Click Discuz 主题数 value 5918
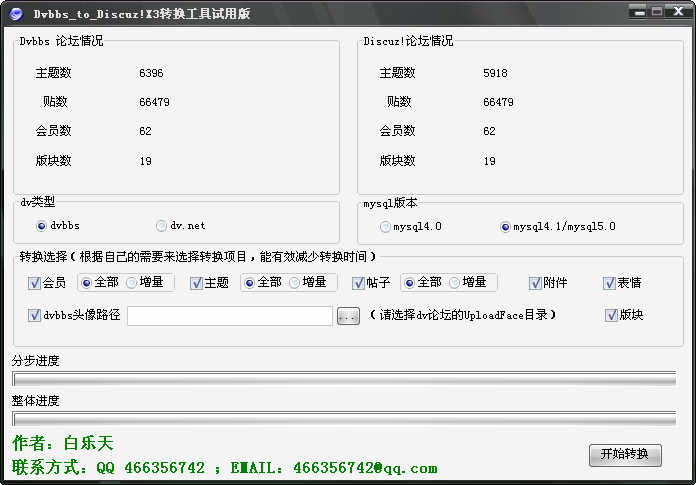696x485 pixels. [x=495, y=73]
